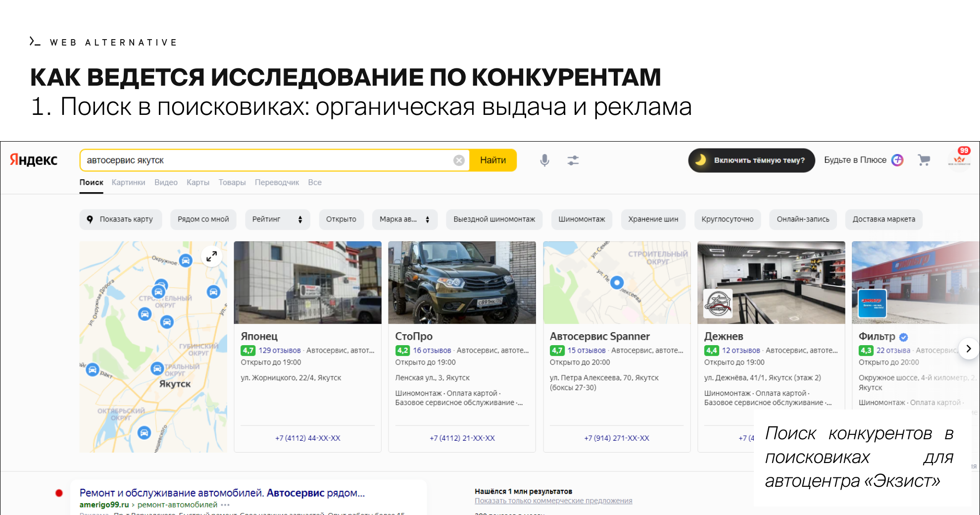This screenshot has width=980, height=515.
Task: Open the amerigo99.ru site link
Action: (x=104, y=505)
